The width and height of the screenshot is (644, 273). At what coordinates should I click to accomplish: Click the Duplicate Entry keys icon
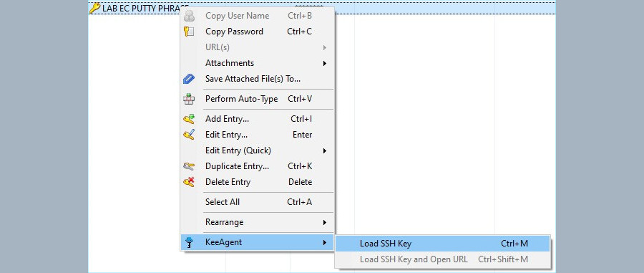click(x=189, y=166)
